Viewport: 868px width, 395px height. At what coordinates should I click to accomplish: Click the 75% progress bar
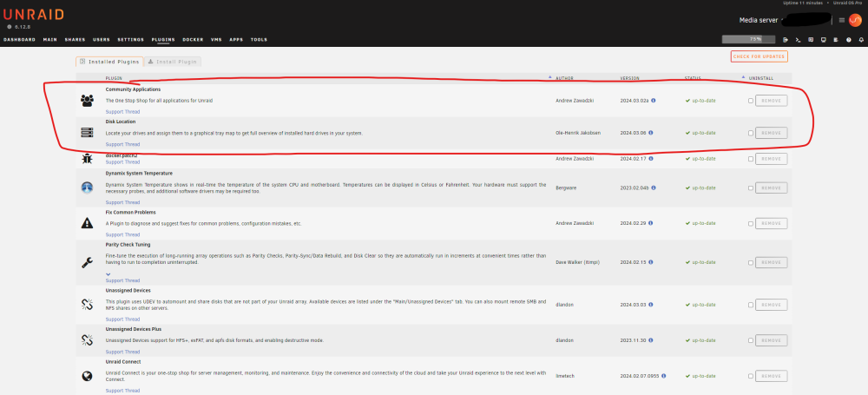748,39
